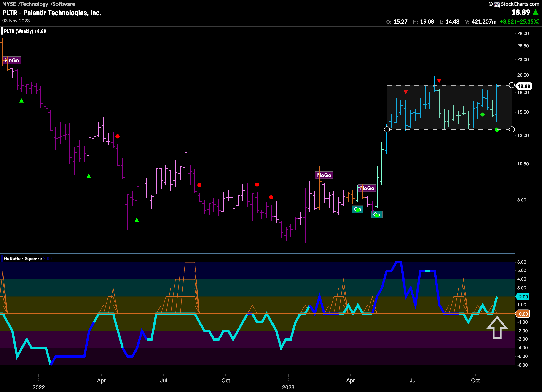Click the 2022 year label on time axis

pyautogui.click(x=38, y=387)
